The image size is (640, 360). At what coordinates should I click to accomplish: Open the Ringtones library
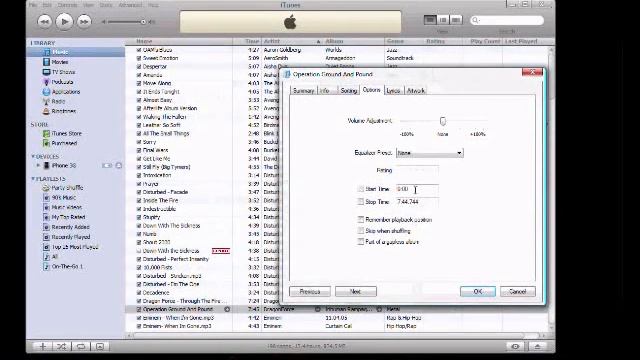tap(63, 111)
